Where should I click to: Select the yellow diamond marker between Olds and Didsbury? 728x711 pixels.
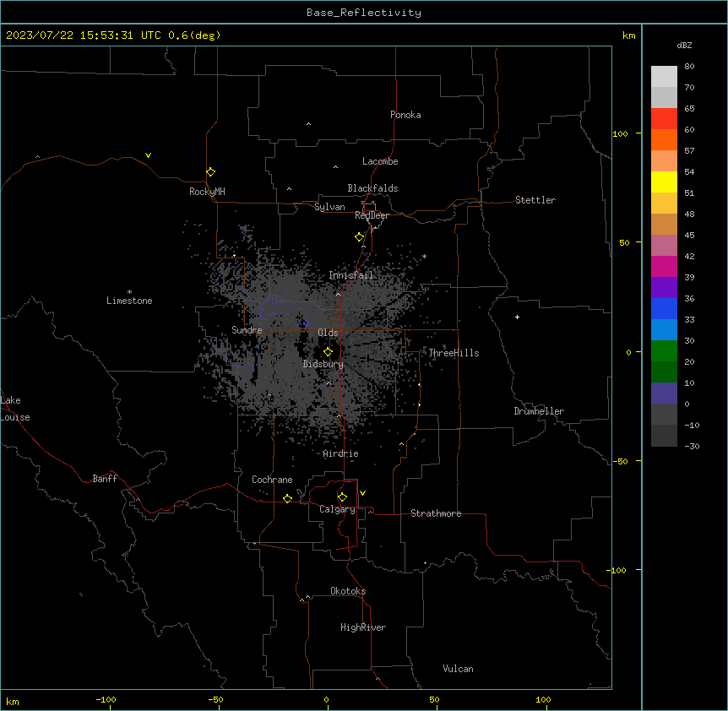328,352
